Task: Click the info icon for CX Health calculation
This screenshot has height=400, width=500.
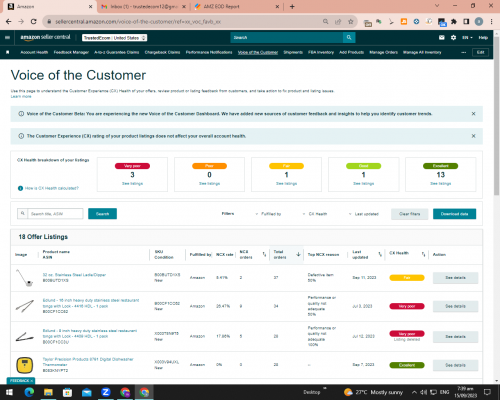Action: (20, 188)
